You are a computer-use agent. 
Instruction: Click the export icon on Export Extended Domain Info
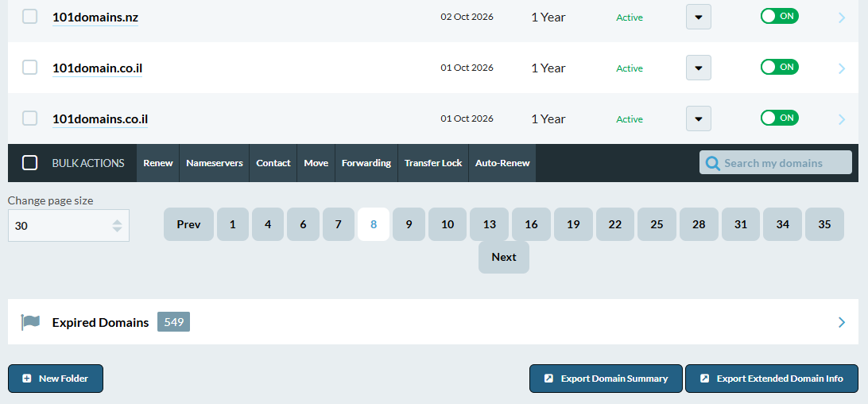pyautogui.click(x=704, y=379)
